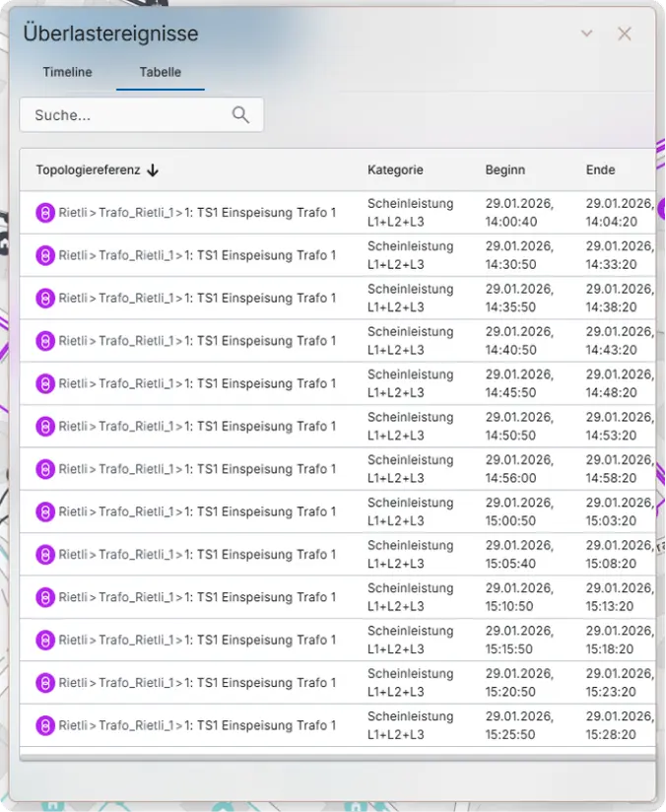This screenshot has height=812, width=666.
Task: Click transformer icon in 14:40:50 row
Action: pyautogui.click(x=45, y=341)
